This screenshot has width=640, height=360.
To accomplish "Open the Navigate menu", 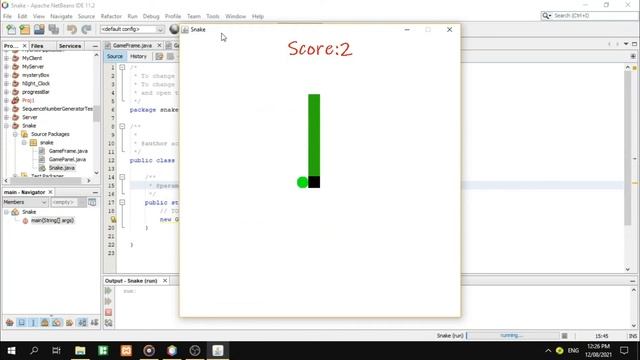I will click(61, 16).
